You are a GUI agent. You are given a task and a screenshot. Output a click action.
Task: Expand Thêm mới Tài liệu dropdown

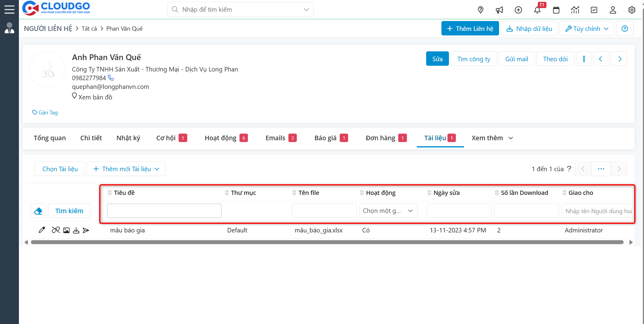(126, 169)
